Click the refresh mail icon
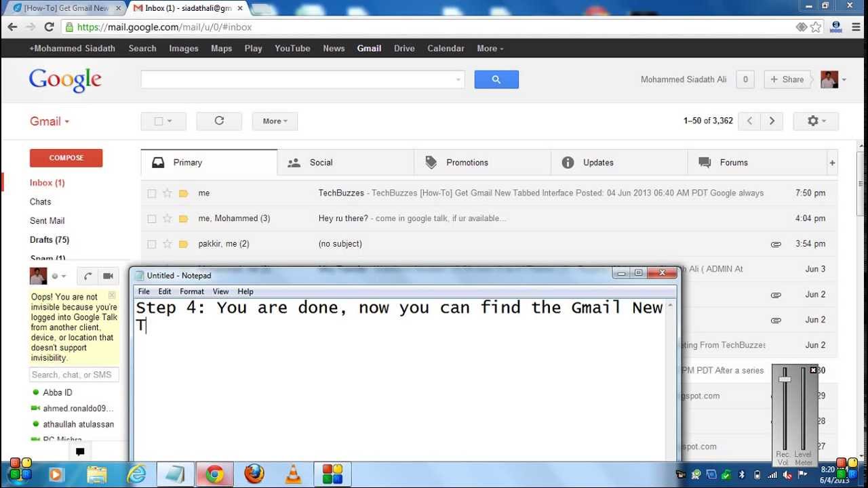Image resolution: width=868 pixels, height=488 pixels. tap(219, 121)
